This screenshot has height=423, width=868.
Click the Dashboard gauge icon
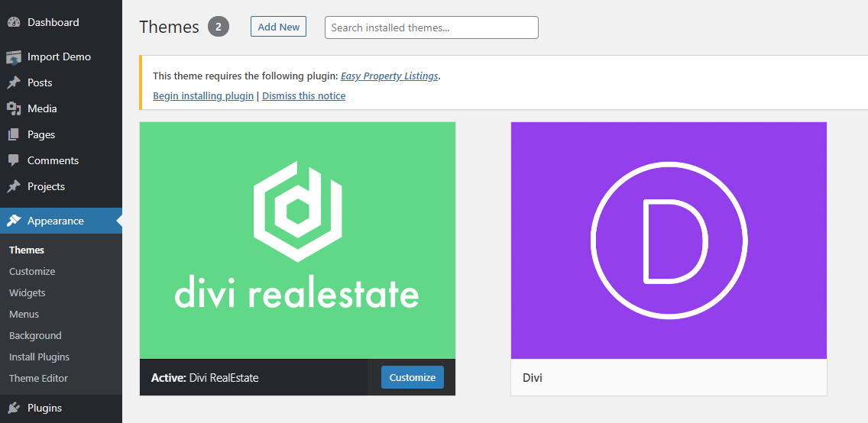[x=14, y=23]
